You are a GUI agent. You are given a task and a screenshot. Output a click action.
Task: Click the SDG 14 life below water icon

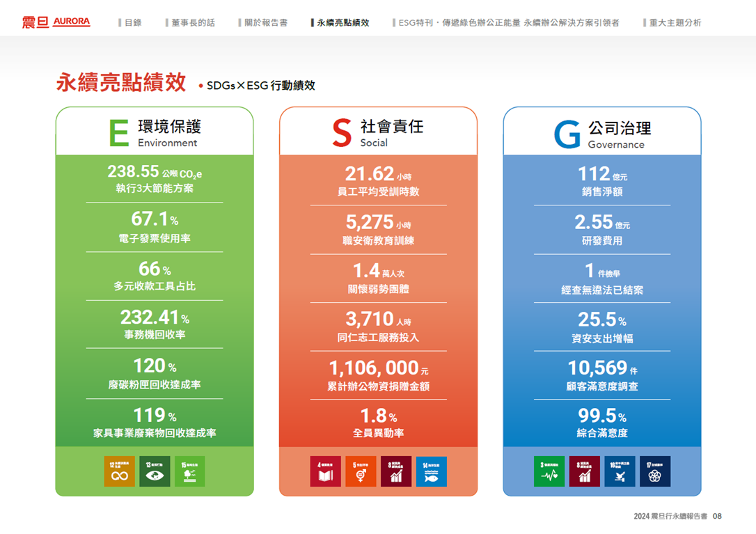pos(431,471)
